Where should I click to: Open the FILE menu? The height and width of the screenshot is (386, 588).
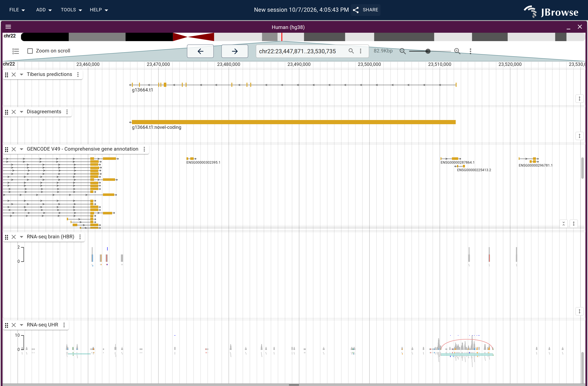(17, 10)
